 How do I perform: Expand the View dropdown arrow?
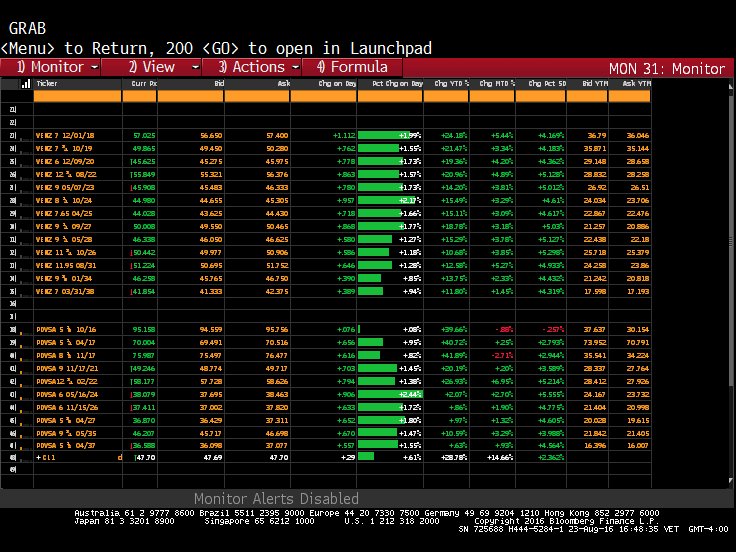(x=196, y=68)
